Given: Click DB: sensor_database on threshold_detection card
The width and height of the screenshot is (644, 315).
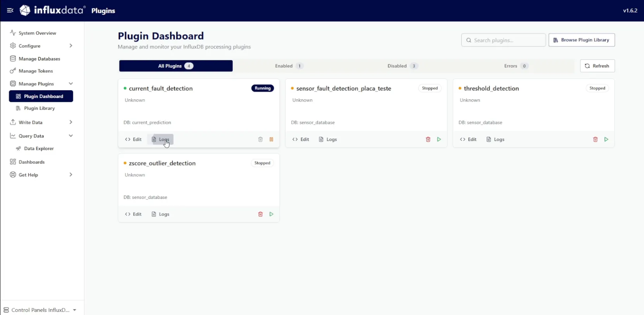Looking at the screenshot, I should pyautogui.click(x=480, y=122).
